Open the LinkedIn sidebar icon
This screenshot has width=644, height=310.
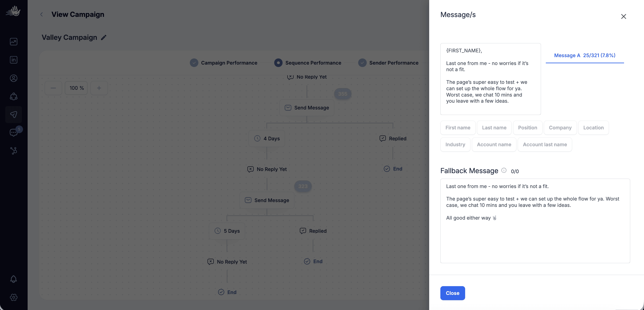pyautogui.click(x=14, y=60)
